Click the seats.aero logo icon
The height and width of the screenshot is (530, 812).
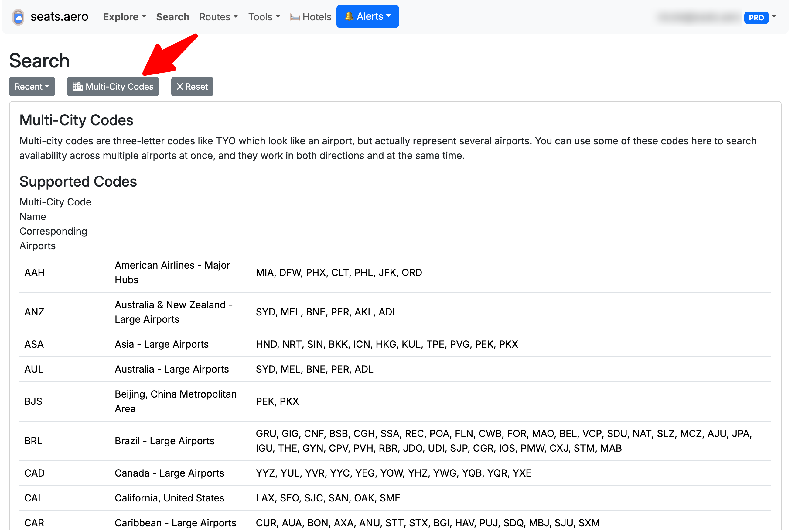pyautogui.click(x=19, y=17)
